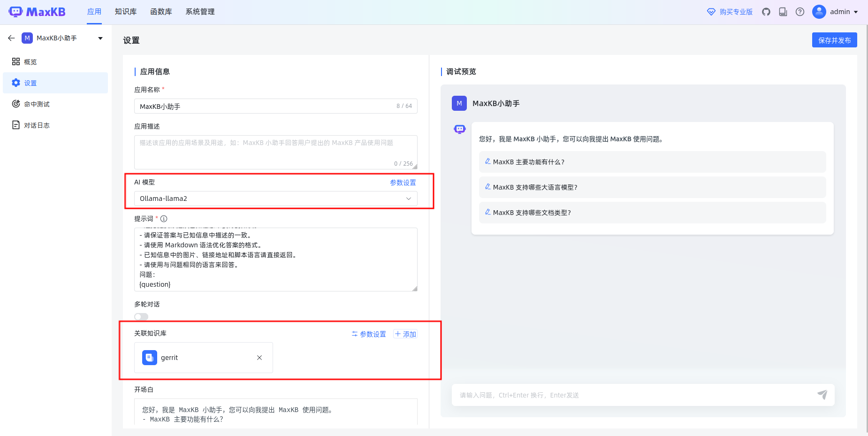The image size is (868, 436).
Task: Open 命中测试 in sidebar
Action: pos(55,104)
